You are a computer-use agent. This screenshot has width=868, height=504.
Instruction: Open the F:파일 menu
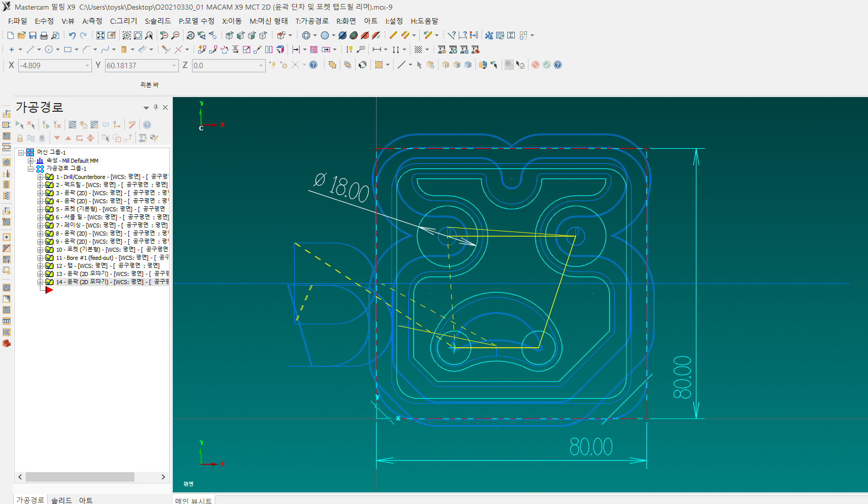[18, 21]
